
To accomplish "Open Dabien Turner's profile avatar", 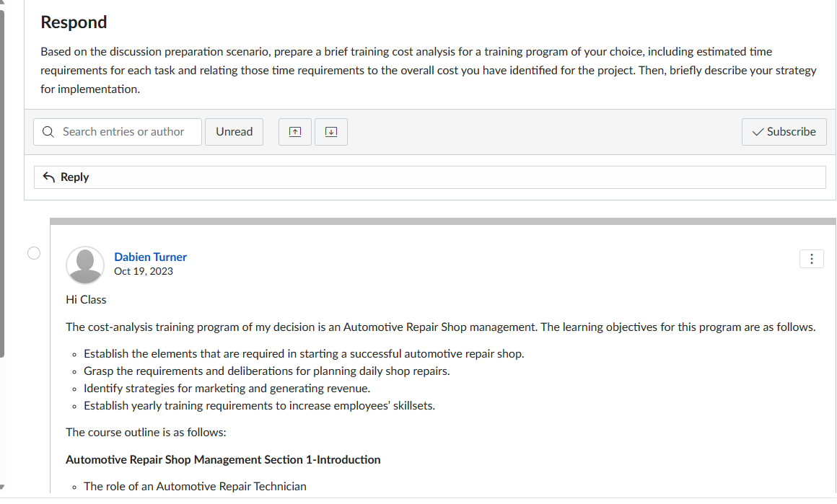I will (x=85, y=265).
